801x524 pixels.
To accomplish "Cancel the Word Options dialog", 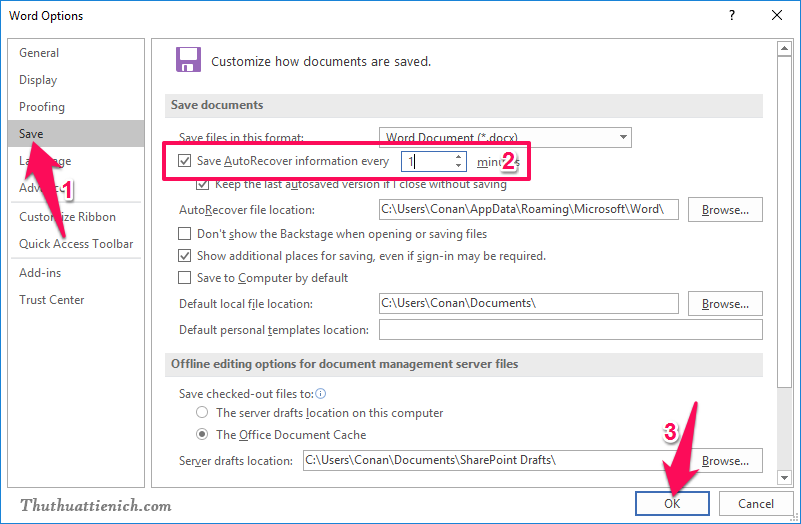I will [x=755, y=503].
